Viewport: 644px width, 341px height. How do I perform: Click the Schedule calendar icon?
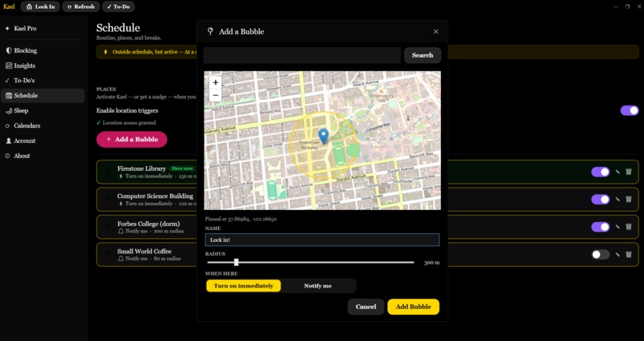pos(9,96)
